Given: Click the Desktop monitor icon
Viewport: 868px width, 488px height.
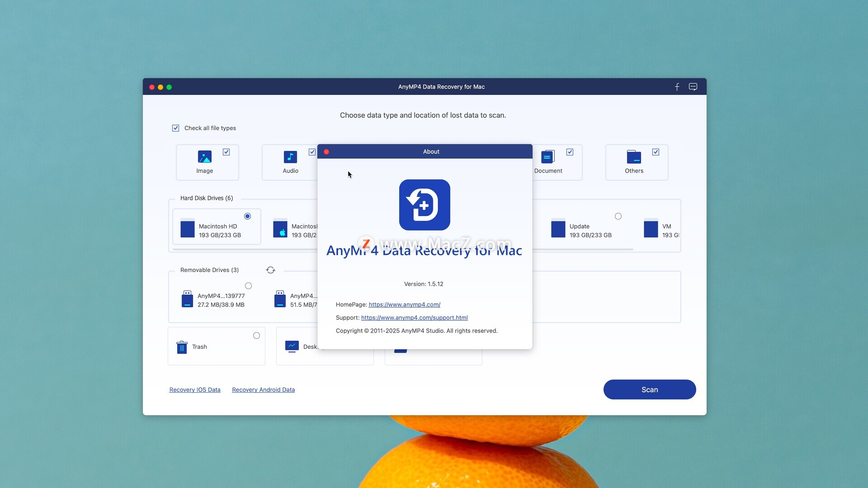Looking at the screenshot, I should [x=292, y=347].
